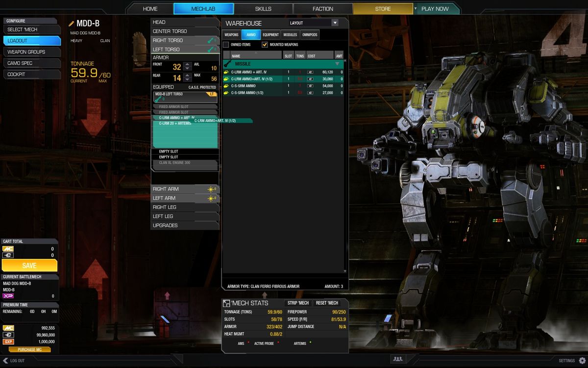The height and width of the screenshot is (368, 588).
Task: Open the Faction tab at the top
Action: [x=322, y=8]
